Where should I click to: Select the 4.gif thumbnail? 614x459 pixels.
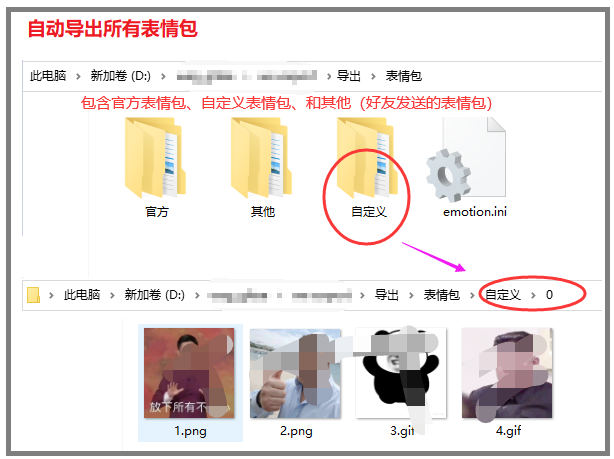[x=507, y=373]
